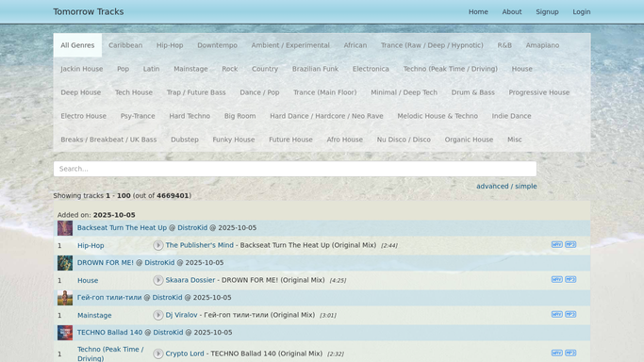Open the TECHNO Ballad 140 cover thumbnail
Viewport: 644px width, 362px height.
click(x=65, y=333)
